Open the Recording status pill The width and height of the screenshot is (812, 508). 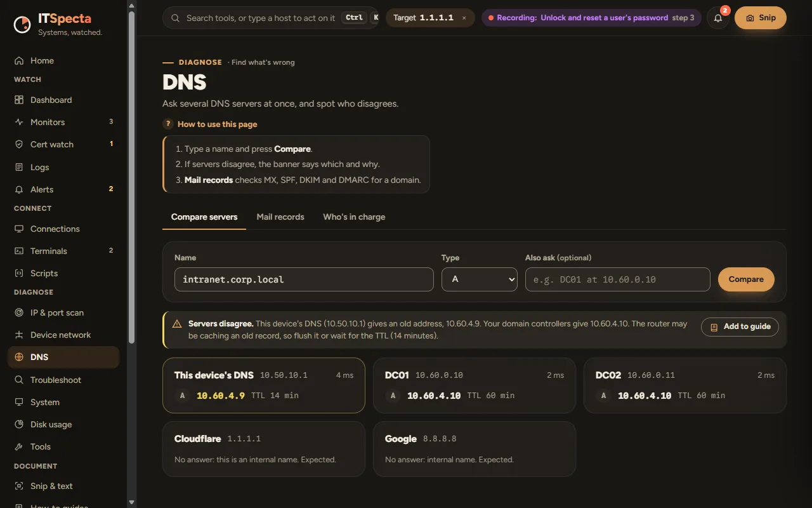[x=591, y=18]
